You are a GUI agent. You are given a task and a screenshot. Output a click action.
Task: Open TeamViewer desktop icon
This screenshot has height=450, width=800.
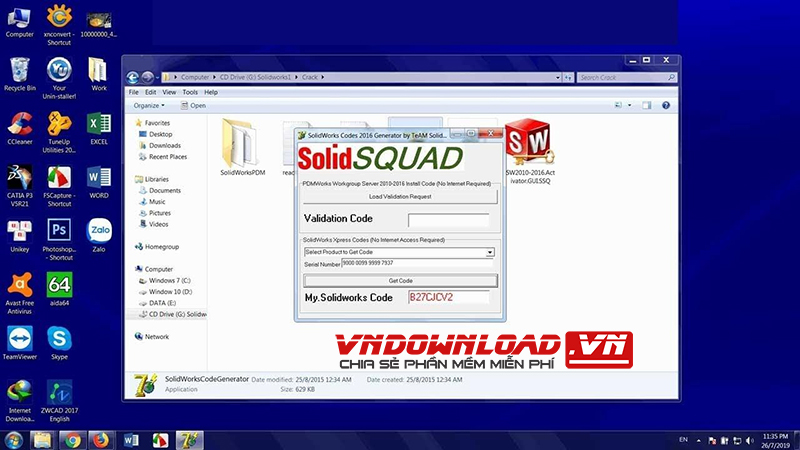click(x=19, y=343)
